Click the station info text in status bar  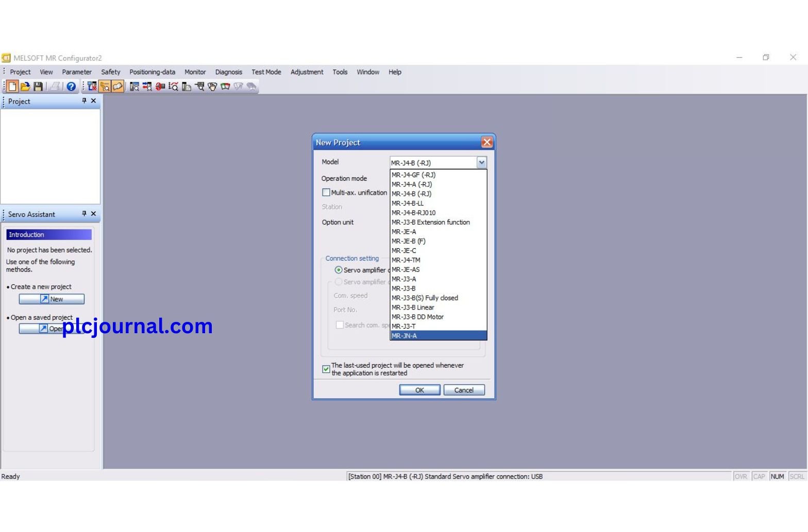tap(445, 476)
